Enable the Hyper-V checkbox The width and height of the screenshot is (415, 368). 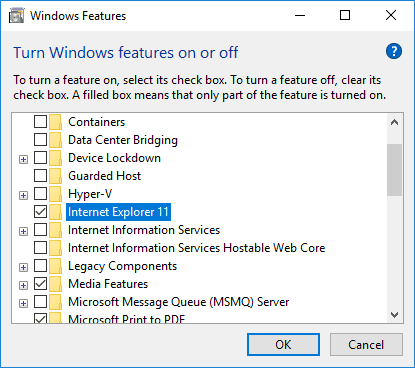40,194
